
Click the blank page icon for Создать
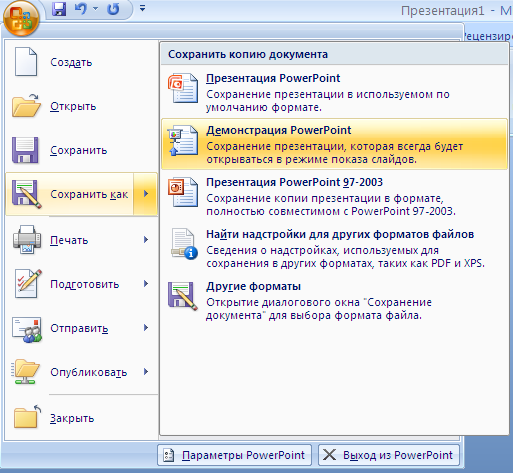click(x=26, y=62)
